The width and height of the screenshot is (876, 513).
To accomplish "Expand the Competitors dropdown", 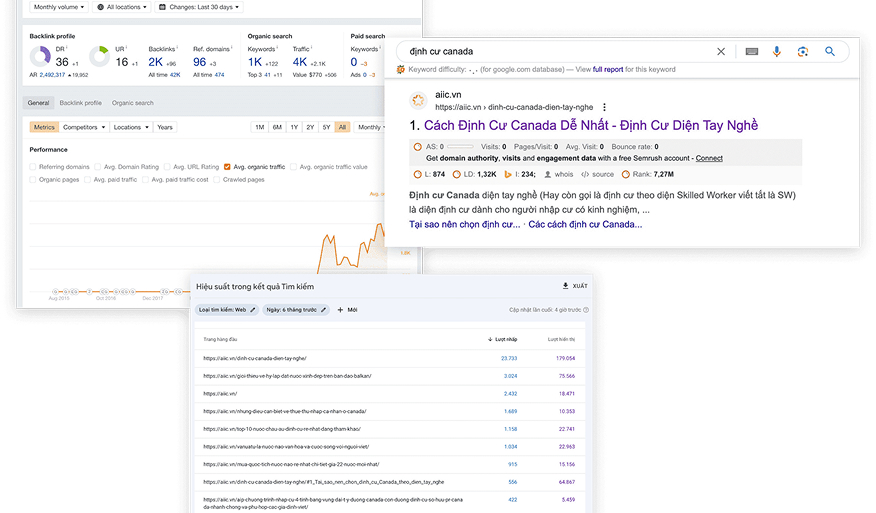I will point(84,127).
